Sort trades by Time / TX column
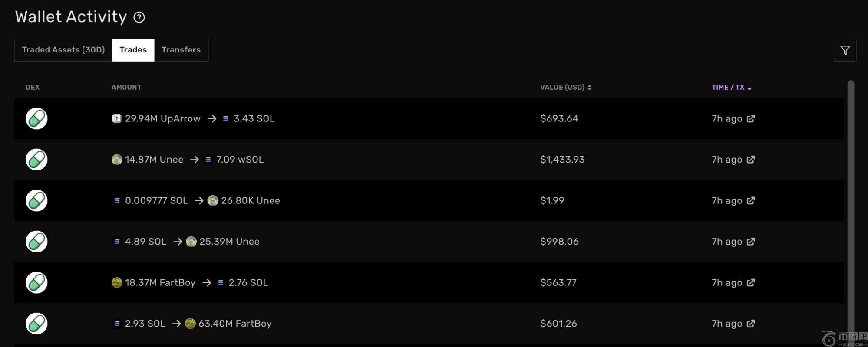This screenshot has height=347, width=868. pos(731,87)
